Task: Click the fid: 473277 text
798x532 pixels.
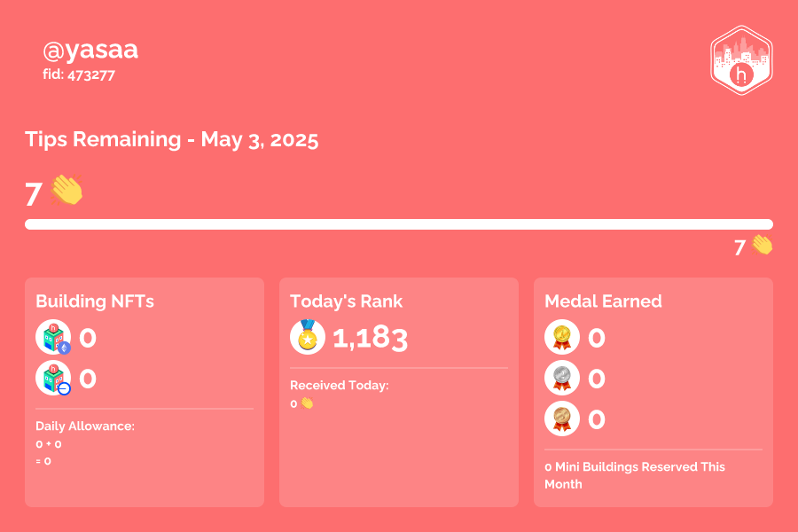Action: (79, 74)
